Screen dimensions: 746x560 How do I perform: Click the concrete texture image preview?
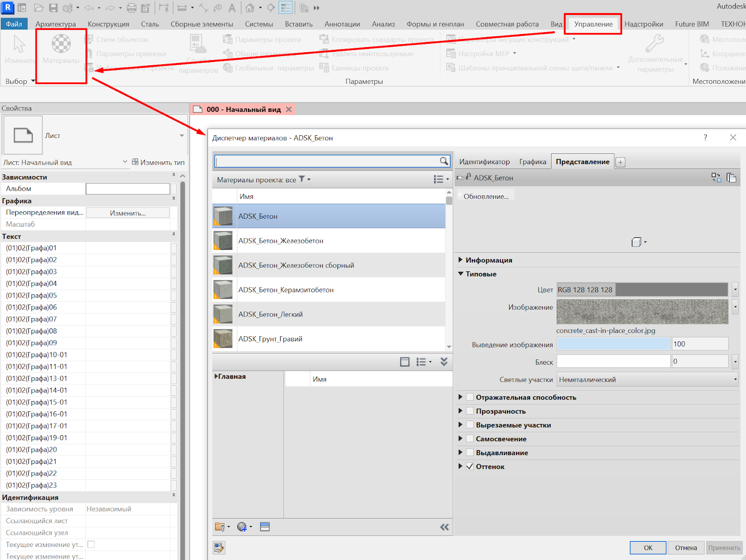point(642,311)
